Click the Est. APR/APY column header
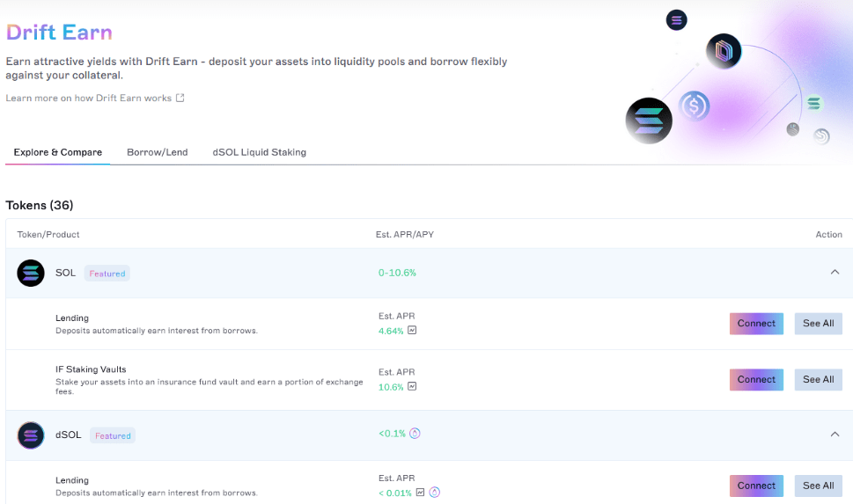Image resolution: width=853 pixels, height=504 pixels. click(402, 235)
